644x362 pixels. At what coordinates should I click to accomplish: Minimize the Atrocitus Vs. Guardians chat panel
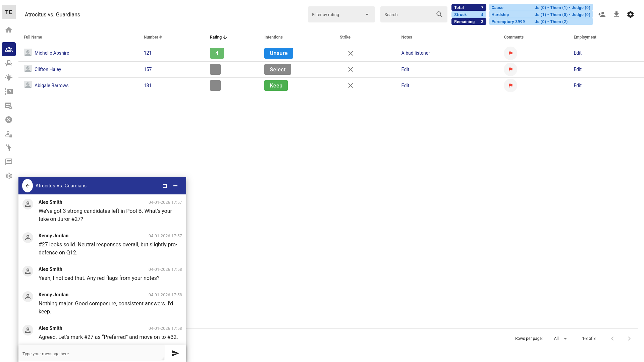(175, 186)
